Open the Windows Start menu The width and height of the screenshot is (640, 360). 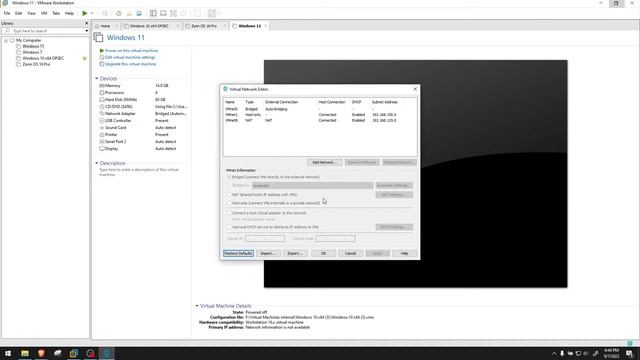[x=8, y=353]
